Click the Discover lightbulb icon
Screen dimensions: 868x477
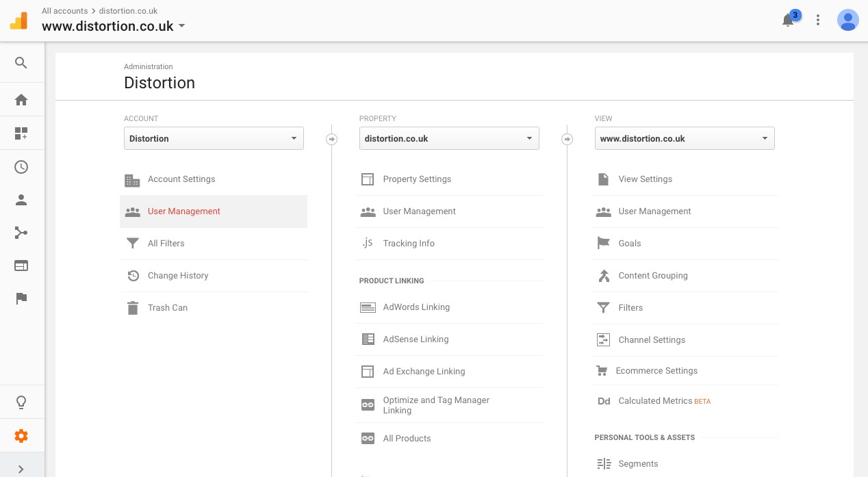tap(21, 402)
